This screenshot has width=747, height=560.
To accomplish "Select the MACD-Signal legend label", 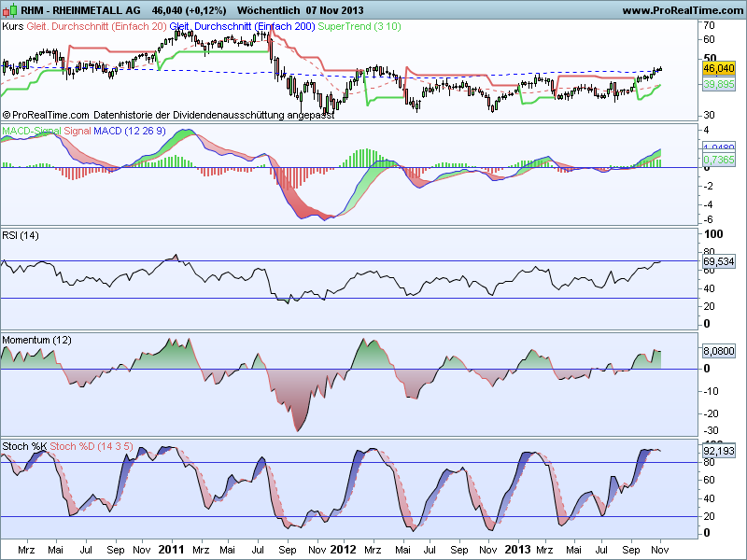I will (x=32, y=131).
